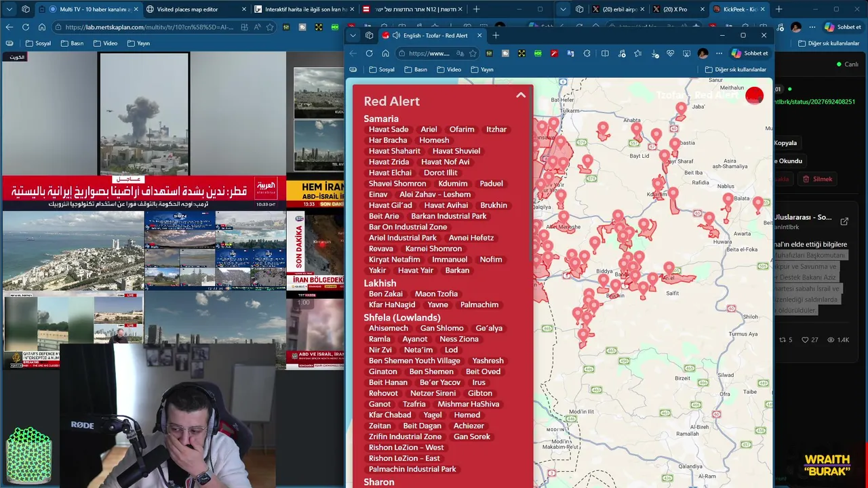Open the Basın bookmarks folder in the Tzofar window
Viewport: 868px width, 488px height.
pos(416,69)
